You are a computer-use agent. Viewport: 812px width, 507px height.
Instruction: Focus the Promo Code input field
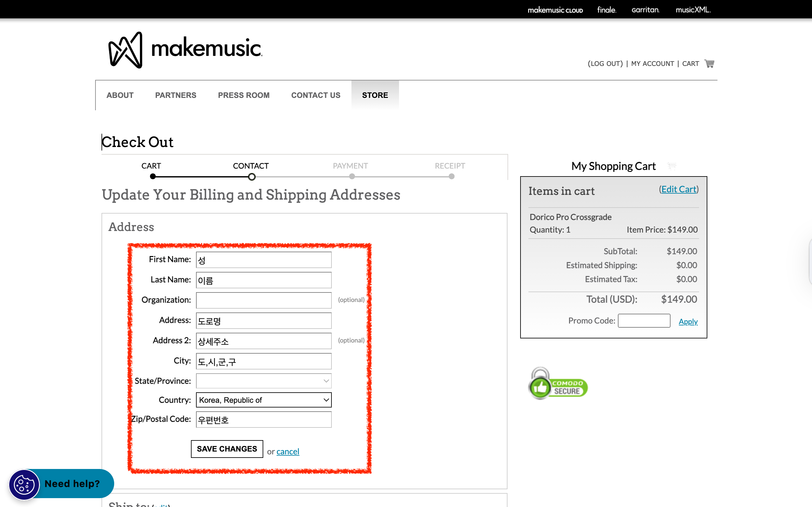click(x=644, y=321)
